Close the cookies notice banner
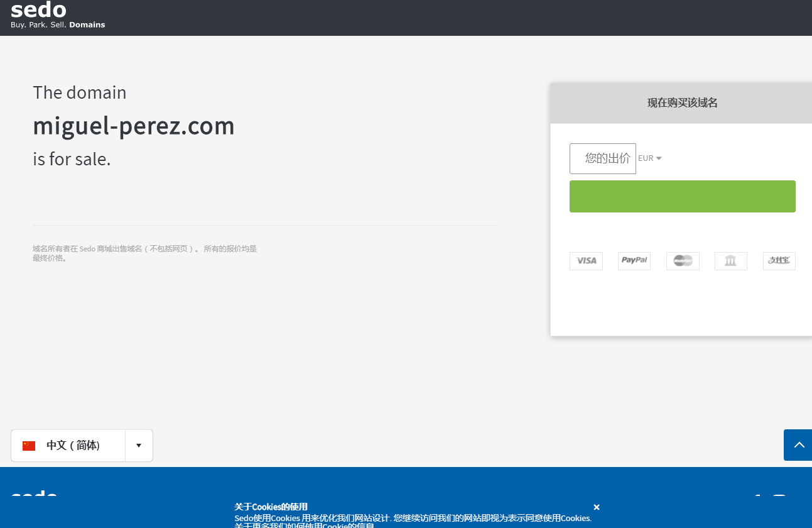Viewport: 812px width, 528px height. tap(597, 507)
